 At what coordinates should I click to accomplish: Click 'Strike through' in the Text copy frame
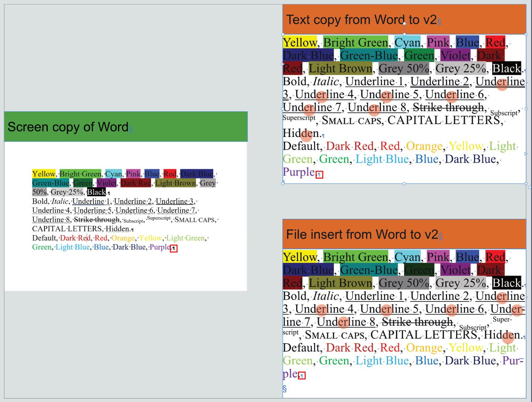pos(448,108)
